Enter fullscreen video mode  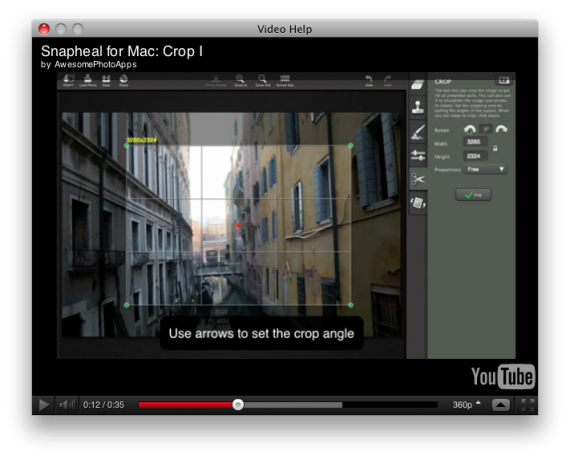527,405
